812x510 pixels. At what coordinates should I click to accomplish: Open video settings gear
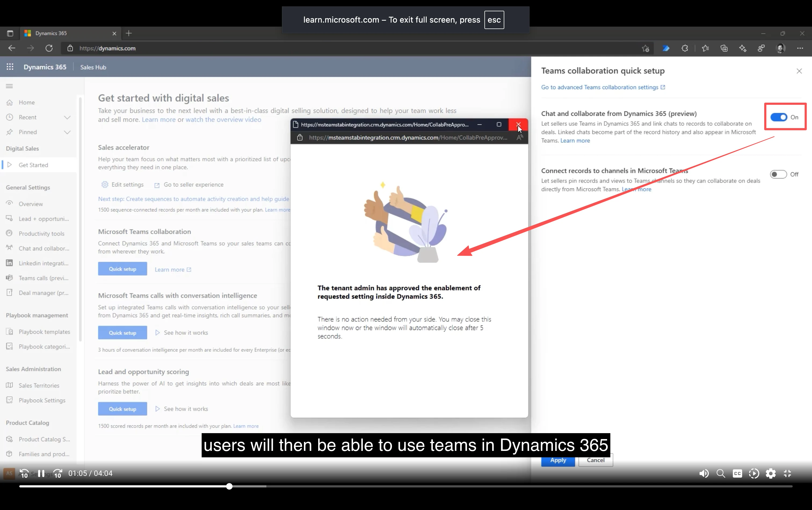771,473
